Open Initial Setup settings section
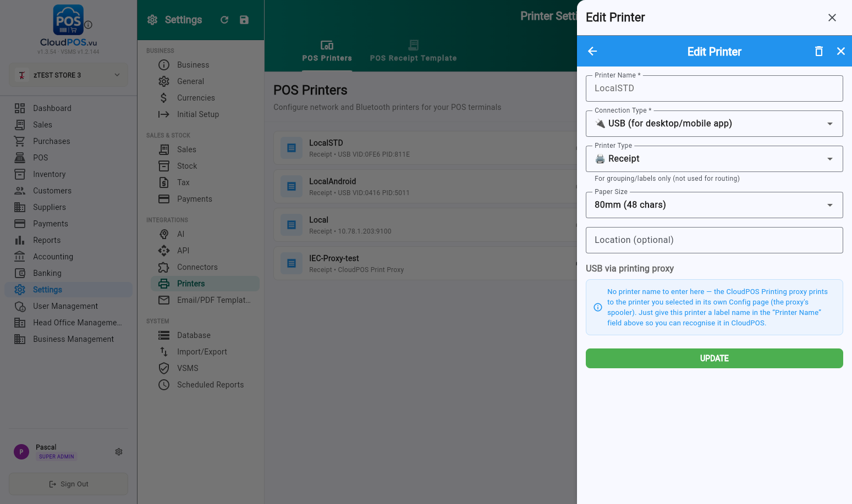 point(205,114)
